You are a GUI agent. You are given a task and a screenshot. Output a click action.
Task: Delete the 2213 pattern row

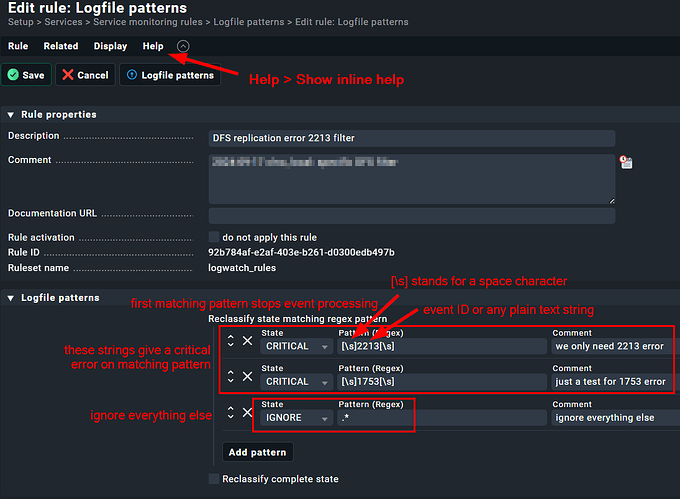point(247,341)
